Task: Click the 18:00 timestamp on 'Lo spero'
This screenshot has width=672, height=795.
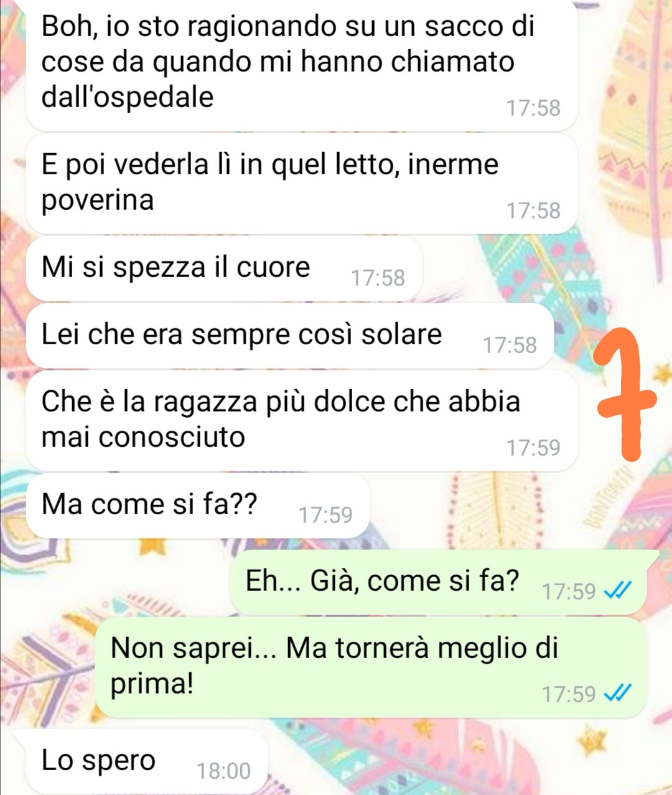Action: point(224,771)
